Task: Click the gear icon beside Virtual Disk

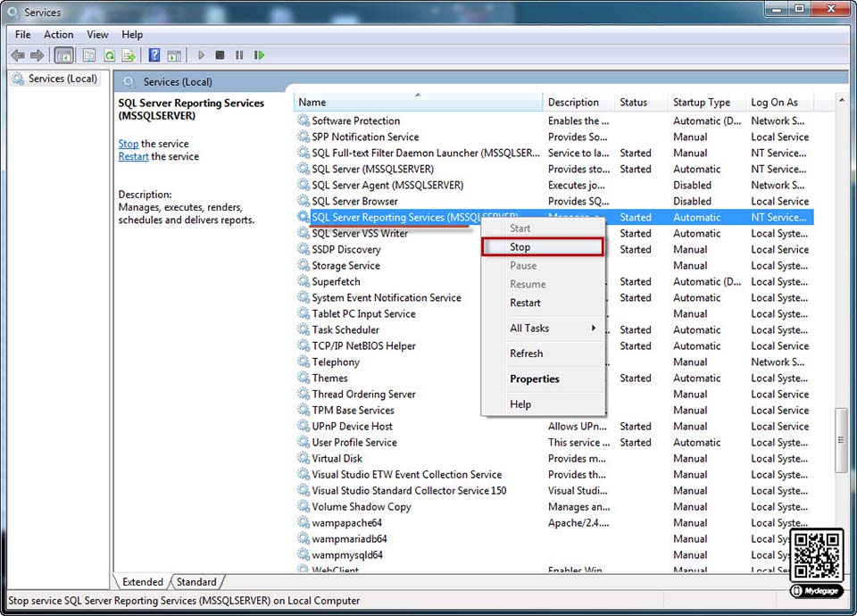Action: (x=303, y=458)
